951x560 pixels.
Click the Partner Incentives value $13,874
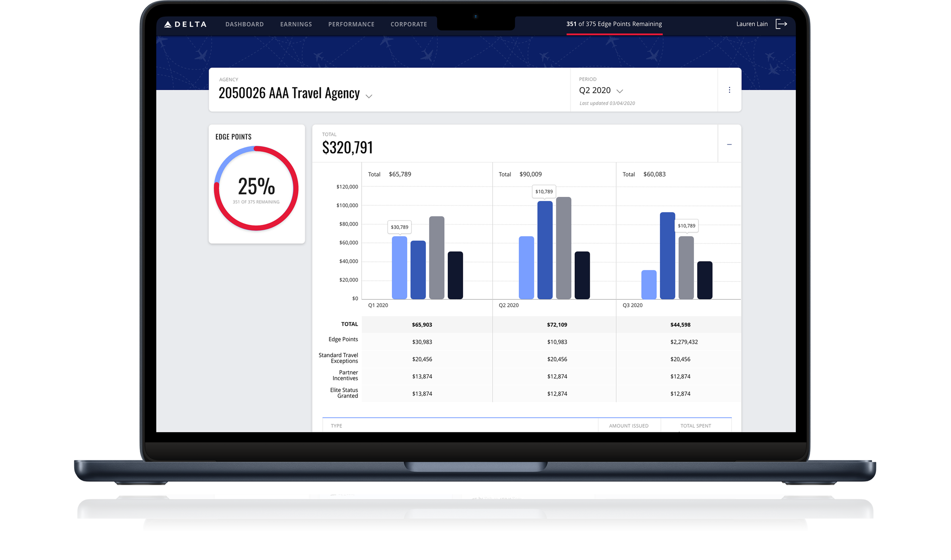coord(422,377)
